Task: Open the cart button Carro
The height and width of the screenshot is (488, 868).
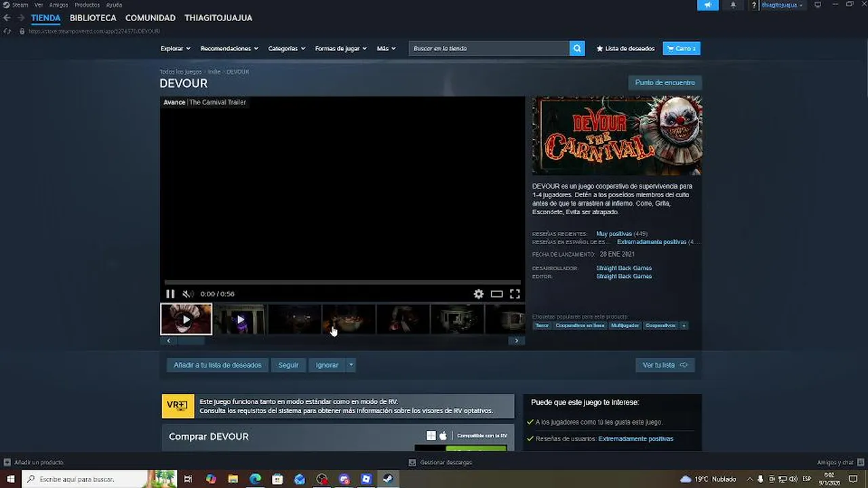Action: coord(681,48)
